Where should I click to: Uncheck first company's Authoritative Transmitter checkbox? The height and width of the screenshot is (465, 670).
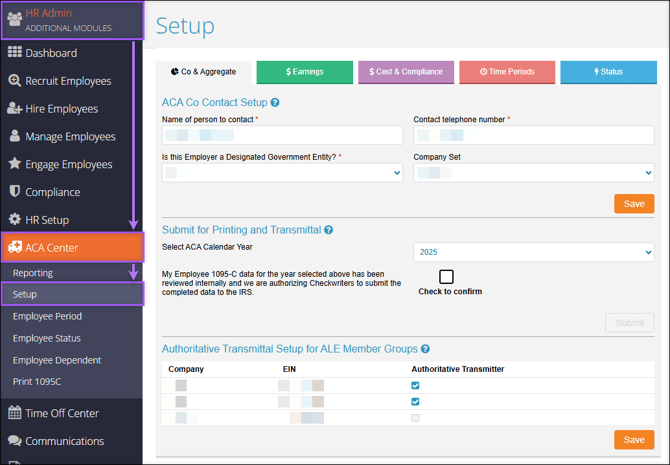pyautogui.click(x=415, y=386)
